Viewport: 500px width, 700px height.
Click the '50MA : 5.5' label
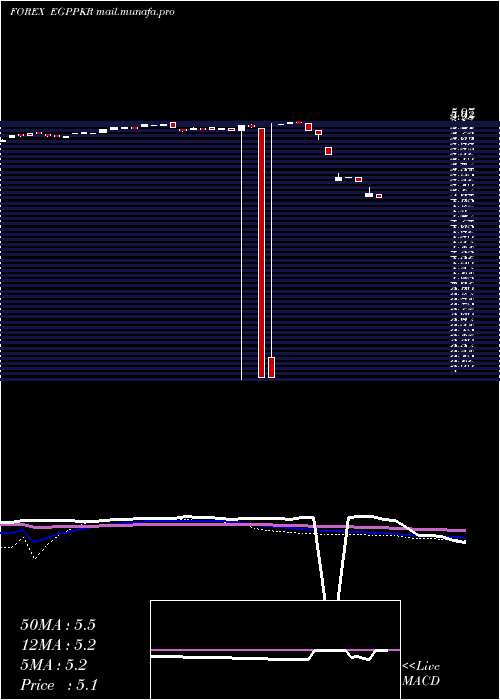click(58, 625)
